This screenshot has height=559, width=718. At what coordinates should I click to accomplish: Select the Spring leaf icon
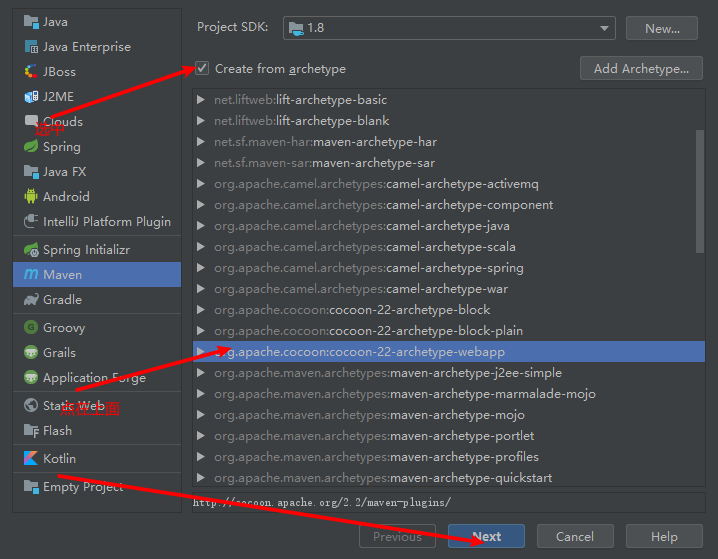tap(31, 147)
